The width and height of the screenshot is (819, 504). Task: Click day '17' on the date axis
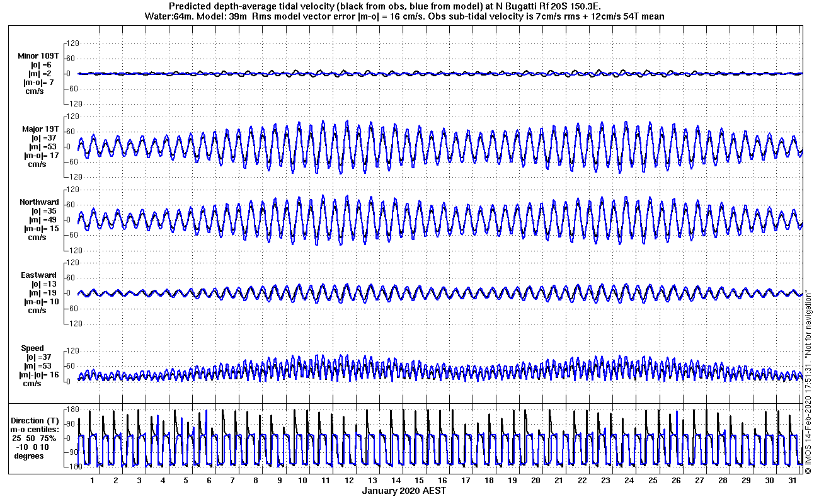[466, 480]
